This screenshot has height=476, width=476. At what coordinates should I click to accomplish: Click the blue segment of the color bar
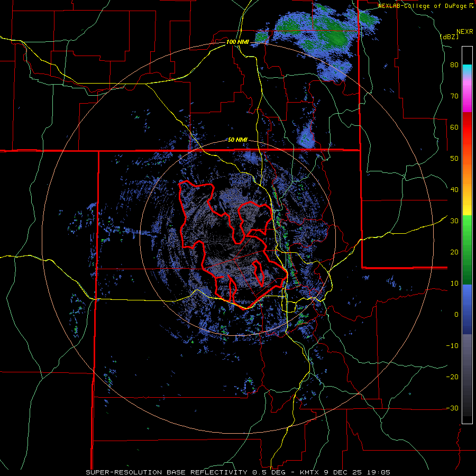pyautogui.click(x=467, y=309)
